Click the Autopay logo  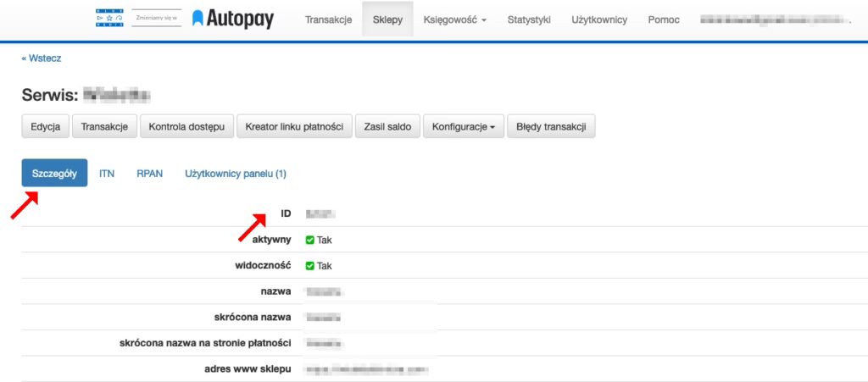click(x=233, y=19)
